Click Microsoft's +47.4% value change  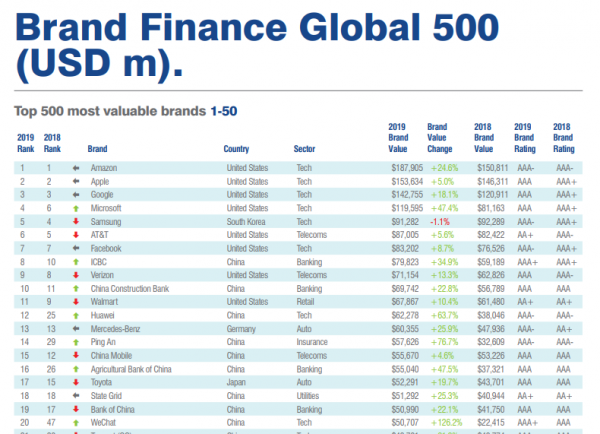point(444,208)
